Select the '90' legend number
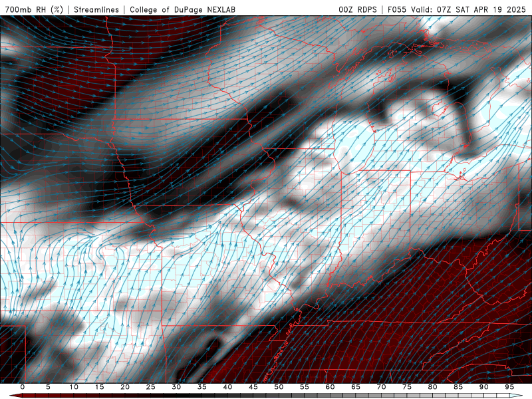This screenshot has height=399, width=532. click(x=484, y=387)
